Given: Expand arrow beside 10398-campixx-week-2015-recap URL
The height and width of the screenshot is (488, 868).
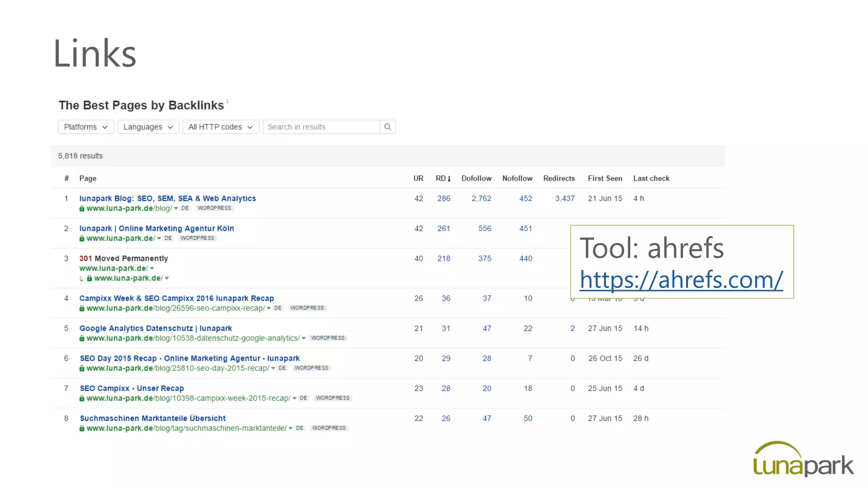Looking at the screenshot, I should point(294,399).
